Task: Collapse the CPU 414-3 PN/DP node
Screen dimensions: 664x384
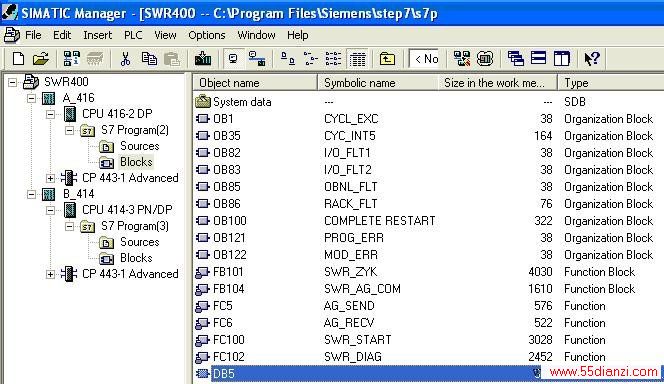Action: pyautogui.click(x=50, y=210)
